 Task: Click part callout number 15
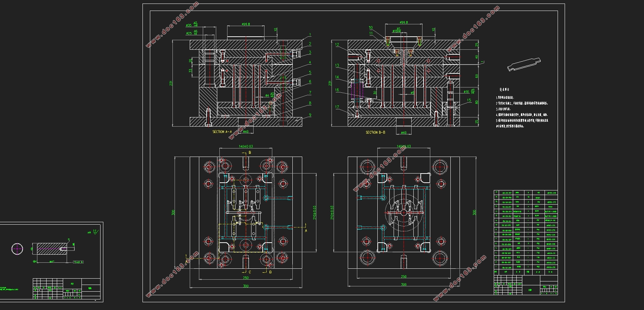469,100
